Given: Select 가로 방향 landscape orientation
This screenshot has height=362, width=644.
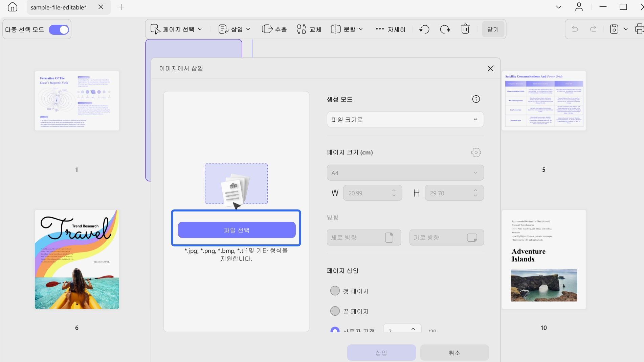Looking at the screenshot, I should [x=446, y=238].
